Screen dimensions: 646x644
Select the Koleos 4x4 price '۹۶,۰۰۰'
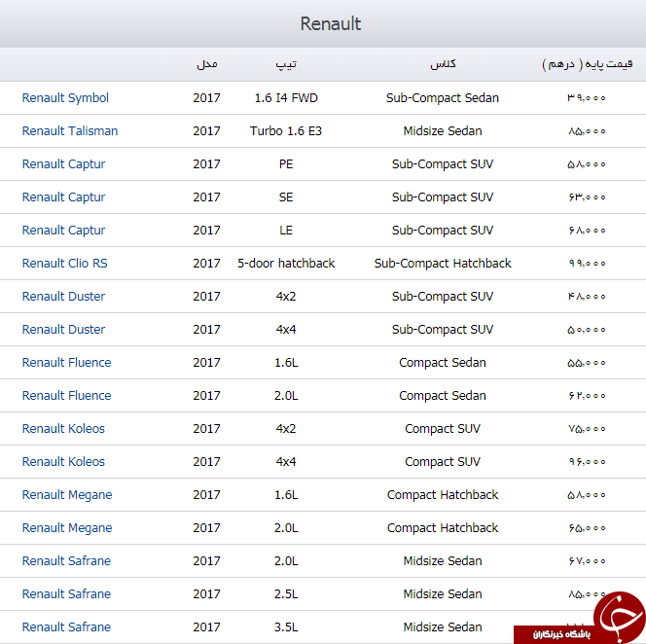(x=587, y=461)
